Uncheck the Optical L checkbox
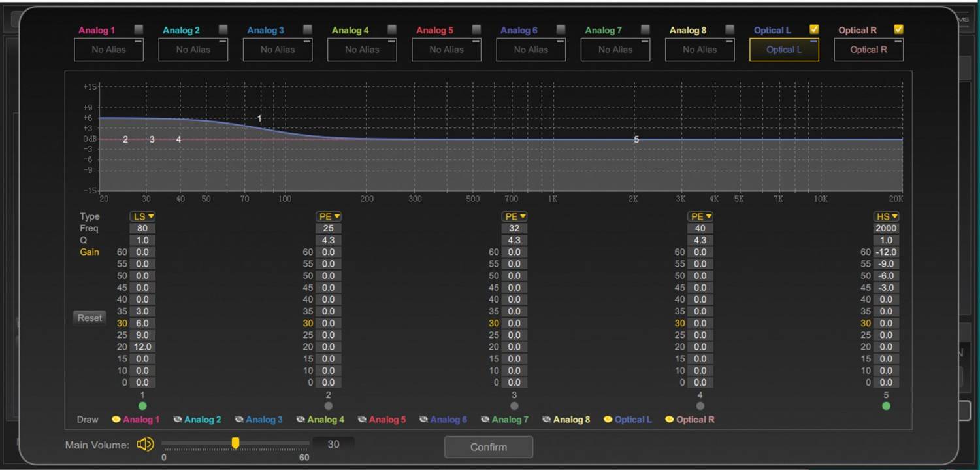This screenshot has width=980, height=470. point(814,29)
